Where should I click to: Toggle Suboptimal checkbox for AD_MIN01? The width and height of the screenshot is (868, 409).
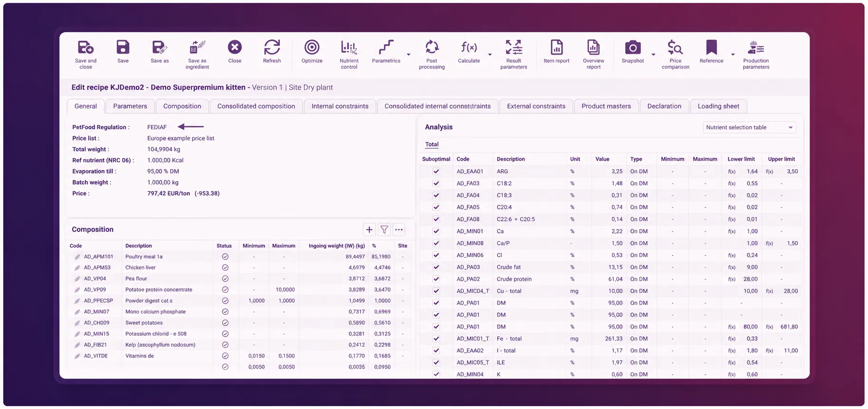coord(436,231)
